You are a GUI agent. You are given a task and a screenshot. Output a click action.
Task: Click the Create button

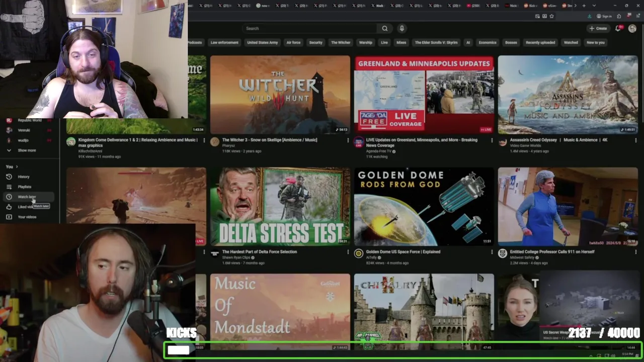tap(598, 29)
